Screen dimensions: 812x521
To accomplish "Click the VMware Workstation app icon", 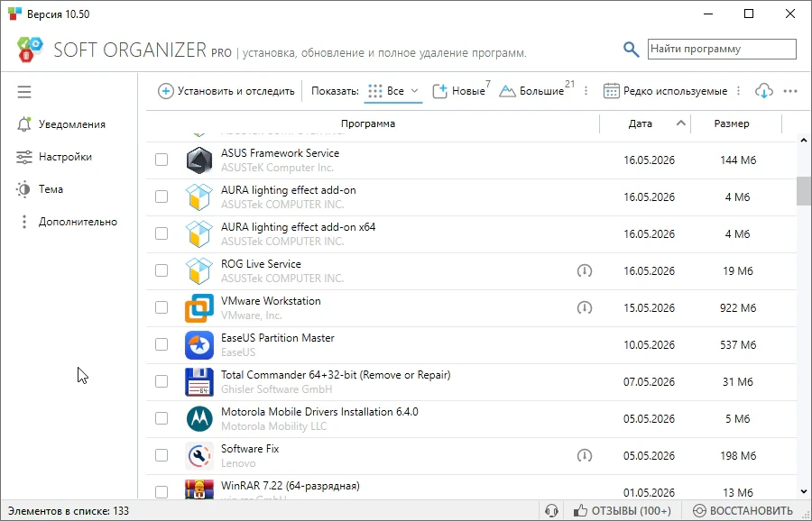I will (x=199, y=308).
